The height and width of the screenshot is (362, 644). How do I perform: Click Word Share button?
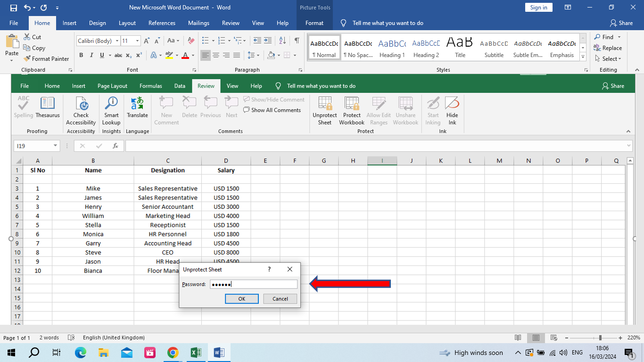621,23
